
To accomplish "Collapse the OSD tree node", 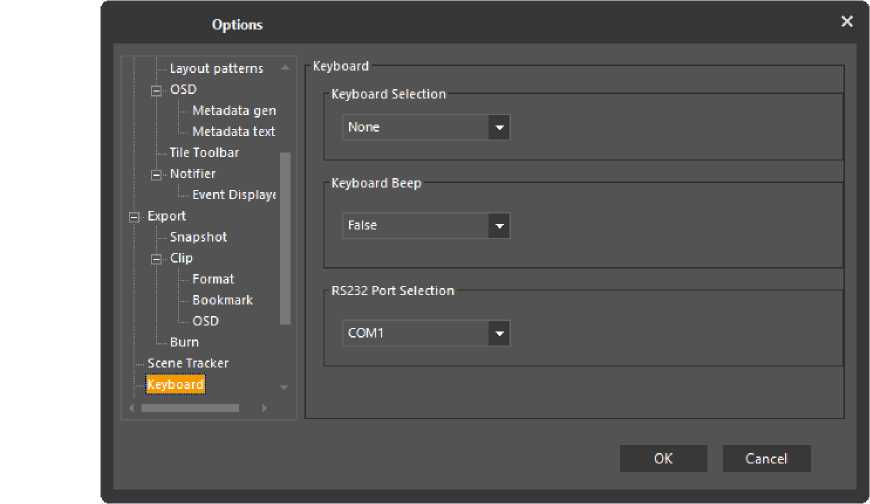I will click(156, 90).
